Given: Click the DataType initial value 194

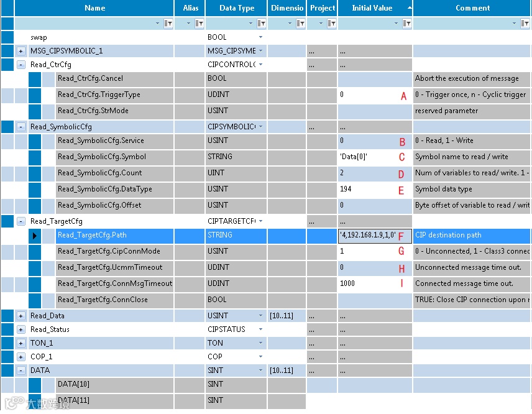Looking at the screenshot, I should click(346, 189).
